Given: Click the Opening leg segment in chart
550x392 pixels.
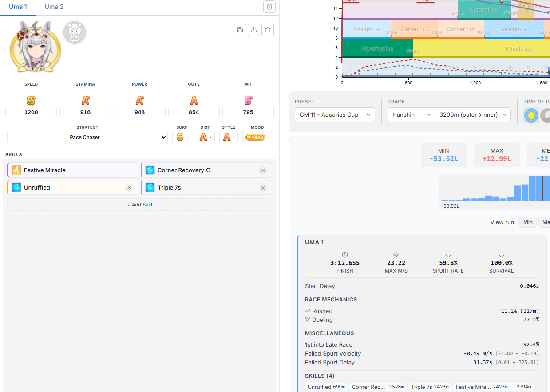Looking at the screenshot, I should click(377, 48).
